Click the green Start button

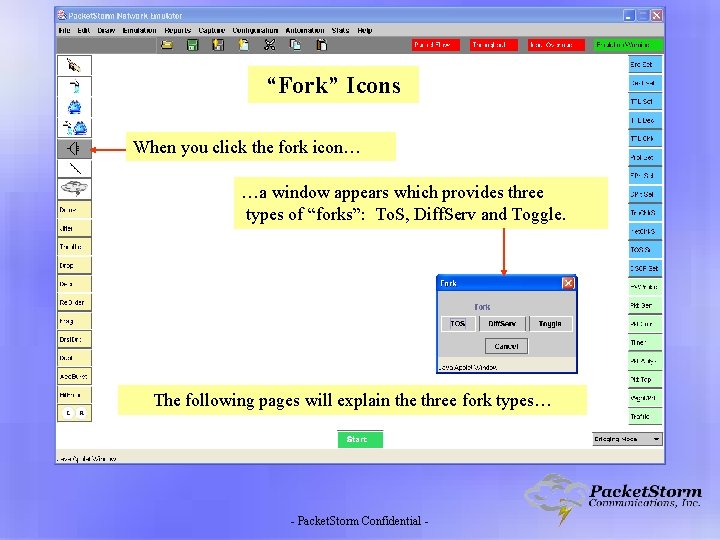point(360,439)
